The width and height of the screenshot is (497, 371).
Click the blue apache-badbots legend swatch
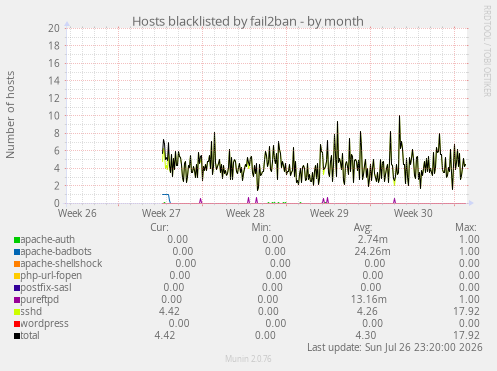point(17,252)
